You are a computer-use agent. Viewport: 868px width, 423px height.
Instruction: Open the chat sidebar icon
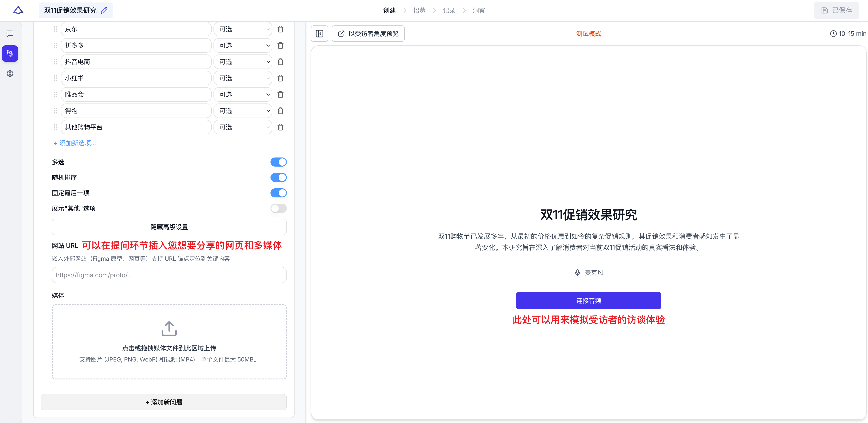[10, 34]
